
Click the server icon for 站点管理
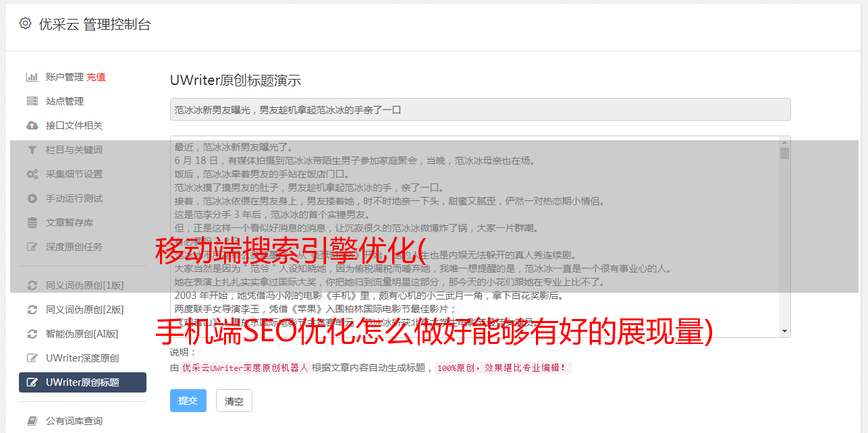(x=32, y=101)
